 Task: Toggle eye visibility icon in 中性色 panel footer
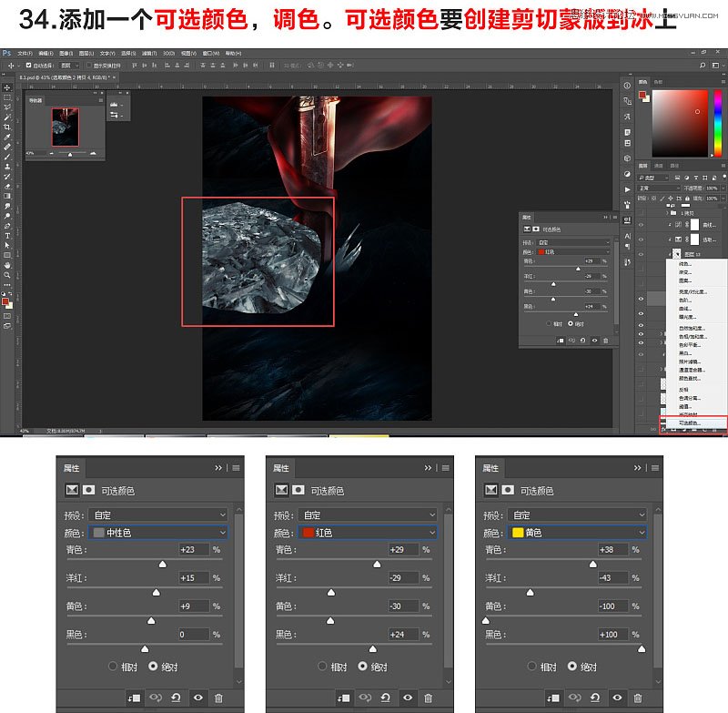point(197,698)
